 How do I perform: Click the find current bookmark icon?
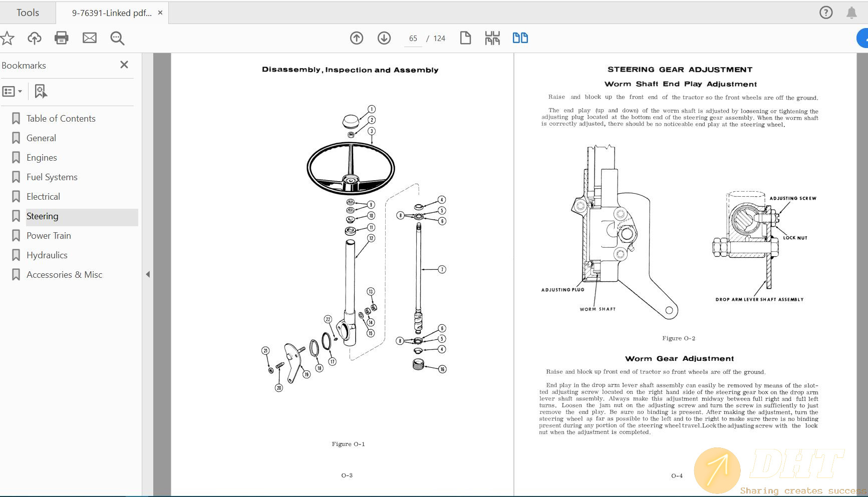(x=41, y=92)
